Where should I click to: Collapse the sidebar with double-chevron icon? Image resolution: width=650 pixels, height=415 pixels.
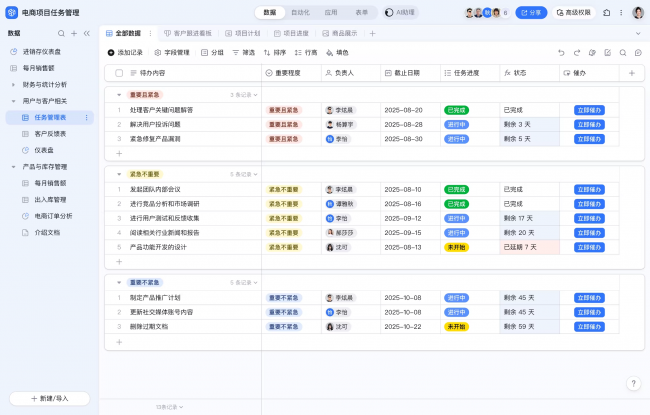(x=87, y=33)
